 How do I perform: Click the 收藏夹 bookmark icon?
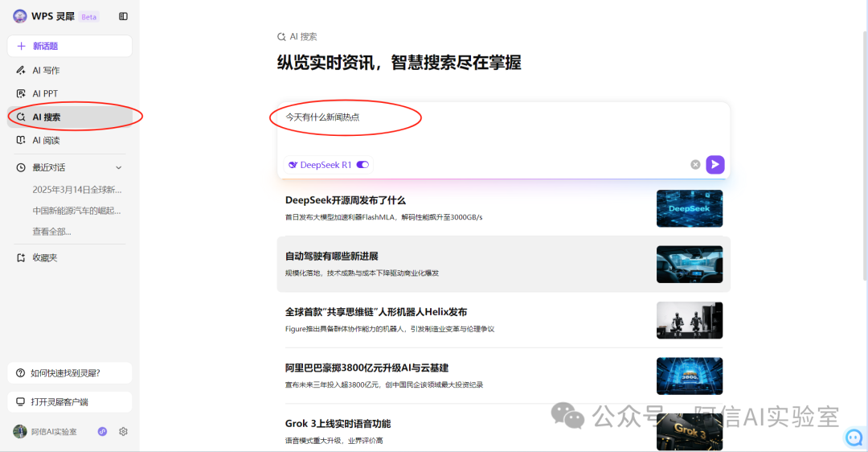click(21, 257)
